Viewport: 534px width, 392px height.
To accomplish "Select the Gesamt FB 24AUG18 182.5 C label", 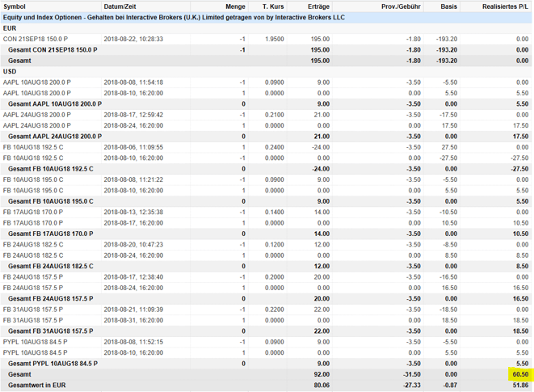I will coord(50,266).
